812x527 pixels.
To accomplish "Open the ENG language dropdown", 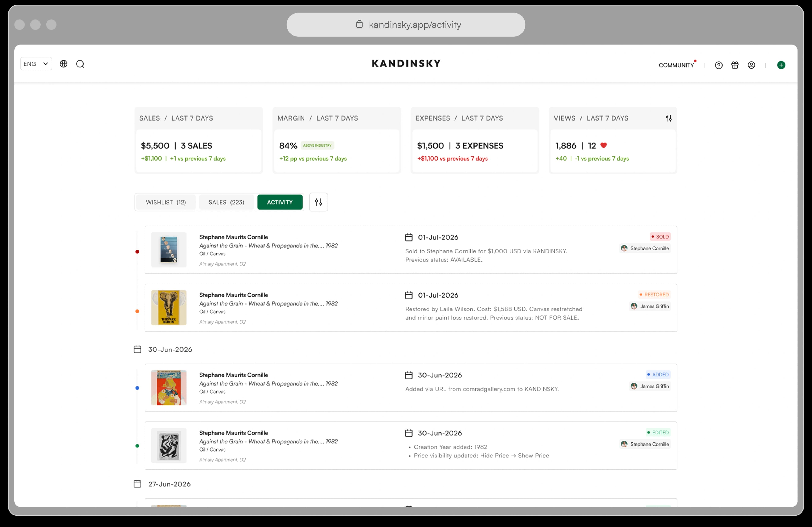I will click(x=36, y=64).
